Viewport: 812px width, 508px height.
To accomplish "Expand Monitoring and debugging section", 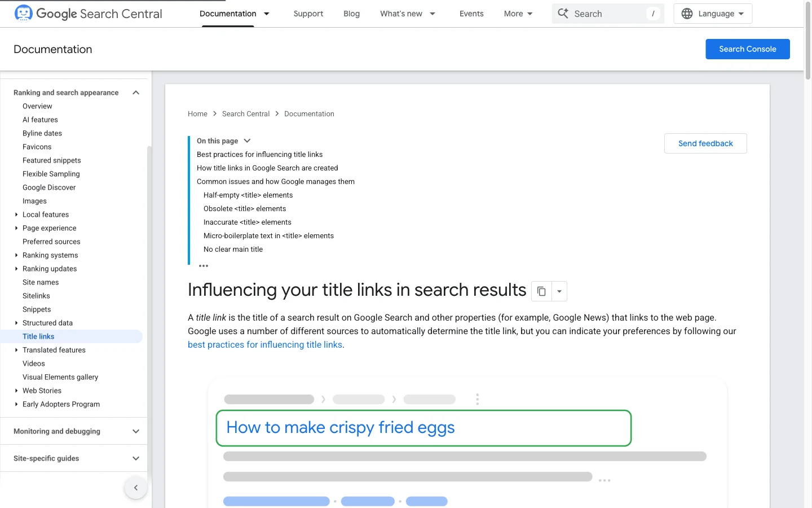I will [136, 431].
